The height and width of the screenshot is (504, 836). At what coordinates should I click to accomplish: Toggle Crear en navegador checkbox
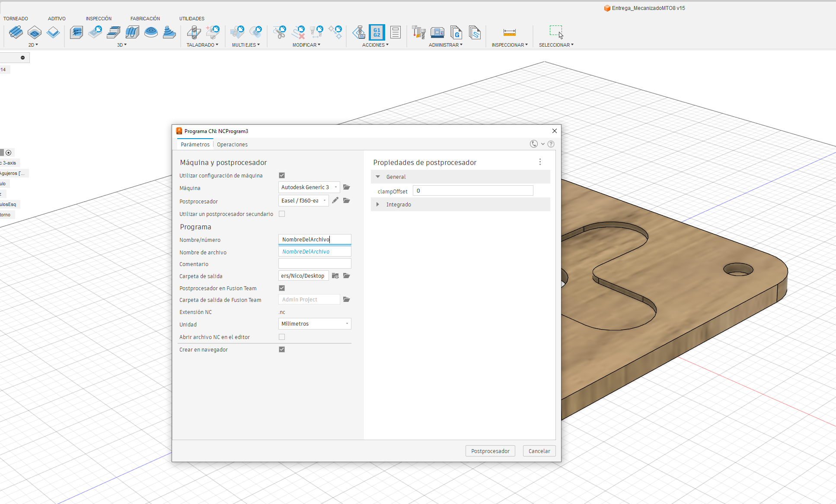pyautogui.click(x=282, y=349)
